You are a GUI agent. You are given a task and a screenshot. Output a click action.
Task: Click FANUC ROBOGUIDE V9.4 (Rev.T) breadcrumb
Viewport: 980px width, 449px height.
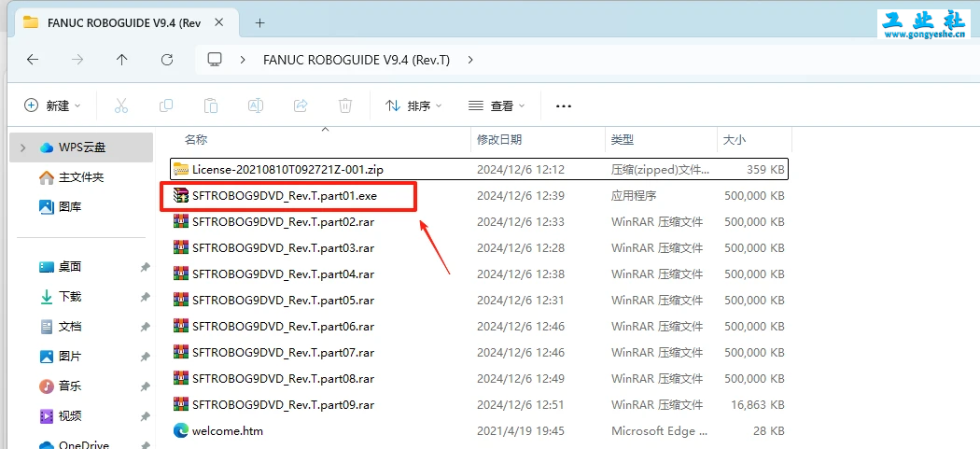click(x=357, y=60)
